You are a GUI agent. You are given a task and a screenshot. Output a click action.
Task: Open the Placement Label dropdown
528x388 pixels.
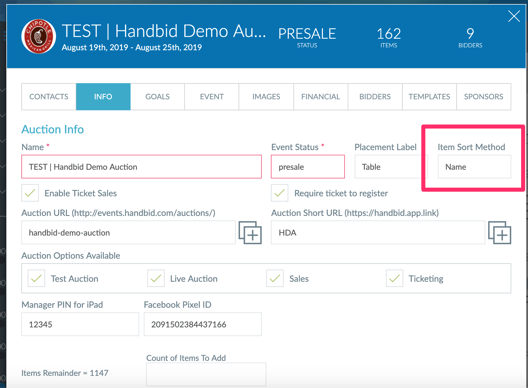click(x=391, y=167)
